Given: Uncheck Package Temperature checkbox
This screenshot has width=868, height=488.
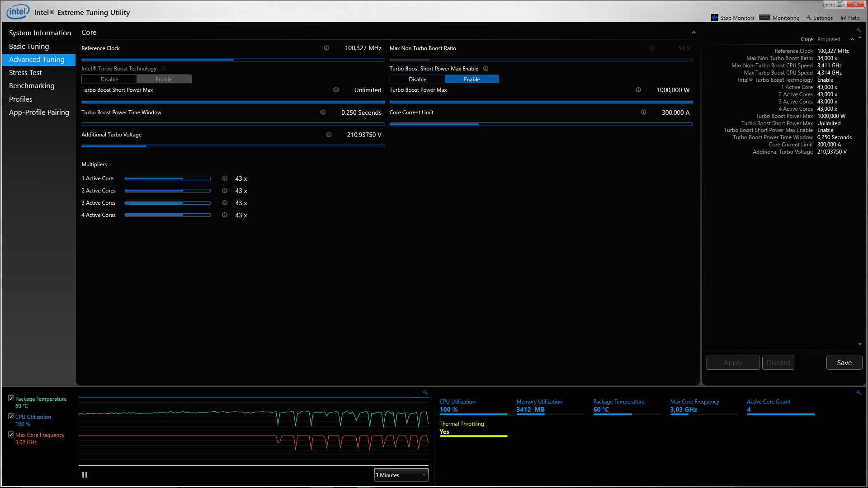Looking at the screenshot, I should (11, 399).
